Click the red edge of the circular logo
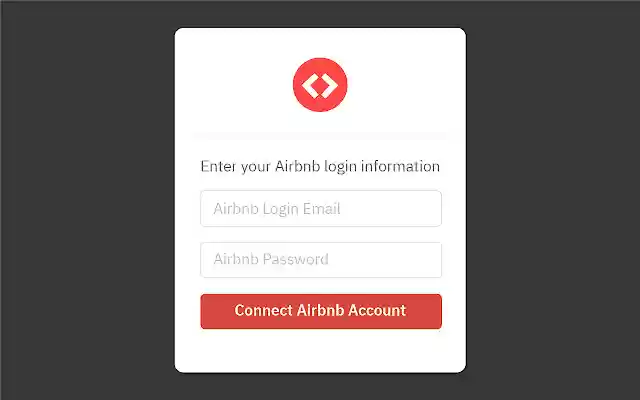This screenshot has height=400, width=640. (x=296, y=85)
